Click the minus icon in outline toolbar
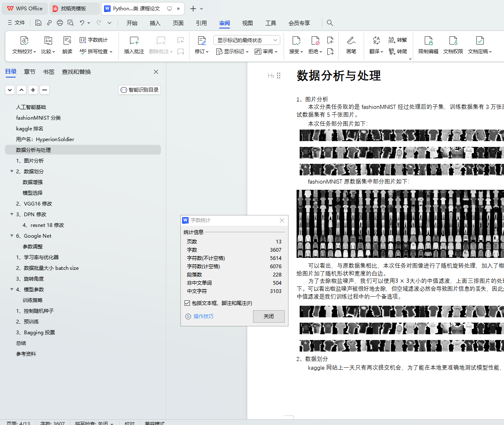The image size is (504, 425). (x=45, y=90)
